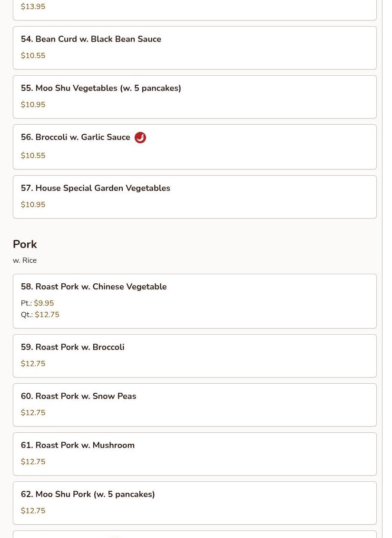
Task: Click the $10.55 price under Bean Curd
Action: click(x=33, y=56)
